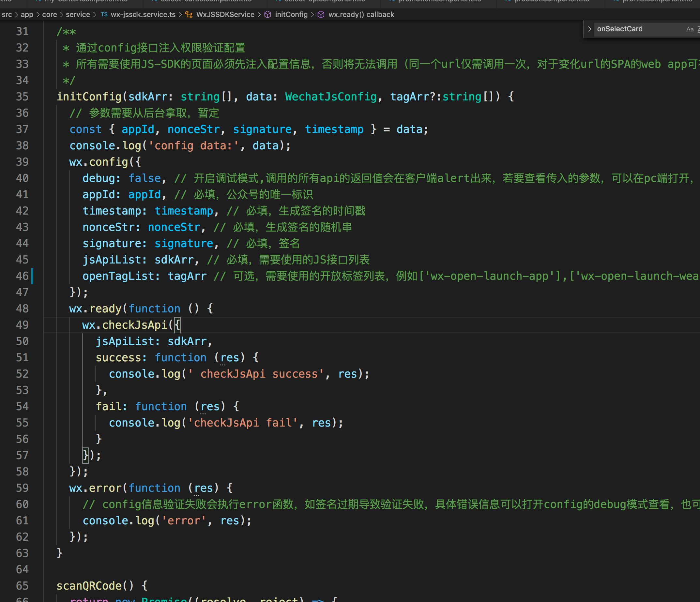This screenshot has width=700, height=602.
Task: Open WxJSSDKService breadcrumb symbol list
Action: pyautogui.click(x=225, y=15)
